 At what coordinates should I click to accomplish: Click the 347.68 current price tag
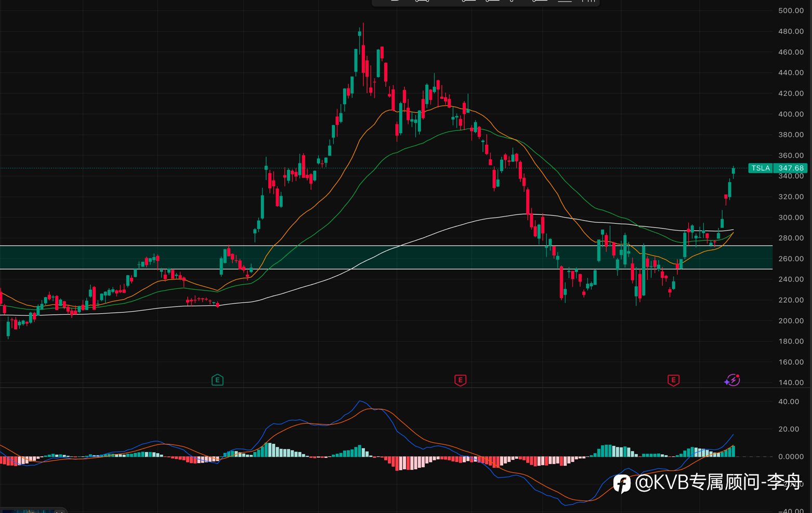[x=791, y=168]
